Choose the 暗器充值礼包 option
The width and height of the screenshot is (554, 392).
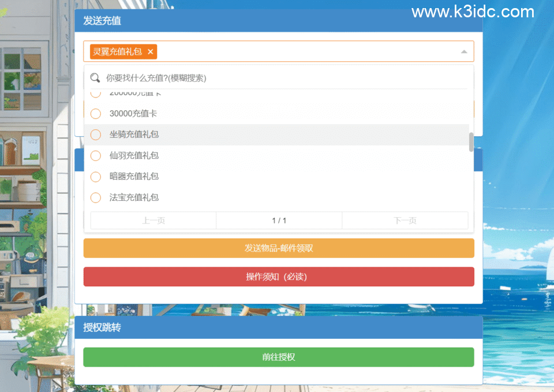[96, 176]
